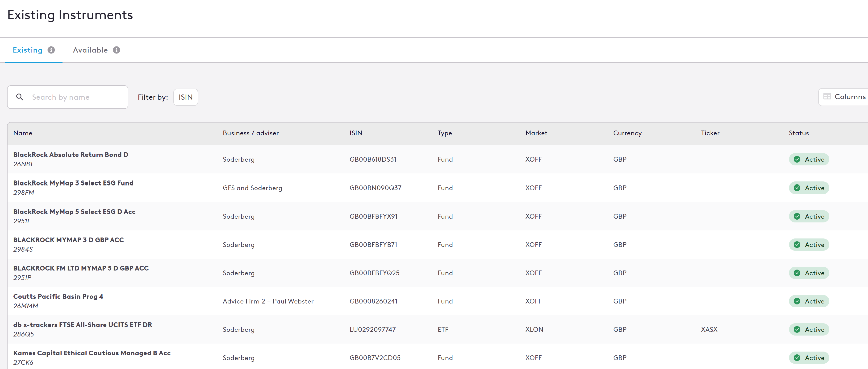The image size is (868, 369).
Task: Click adviser GFS and Soderberg
Action: tap(252, 188)
